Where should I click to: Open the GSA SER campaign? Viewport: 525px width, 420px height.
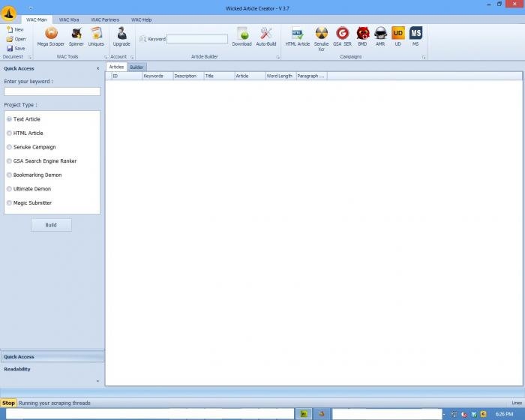(342, 37)
